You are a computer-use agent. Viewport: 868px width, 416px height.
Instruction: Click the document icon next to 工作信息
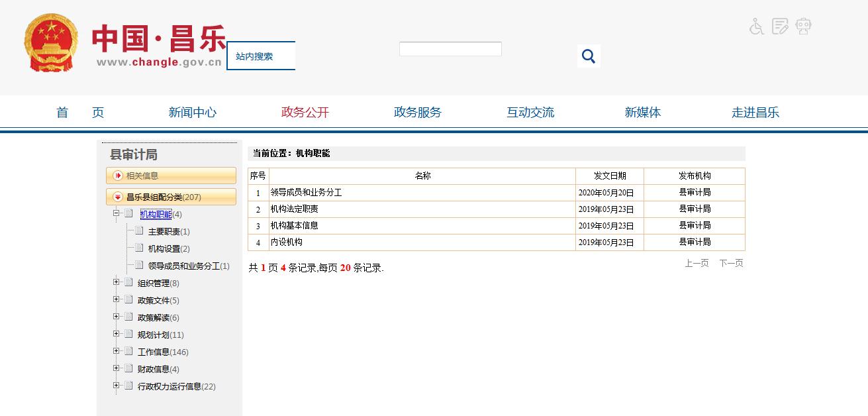(x=128, y=352)
